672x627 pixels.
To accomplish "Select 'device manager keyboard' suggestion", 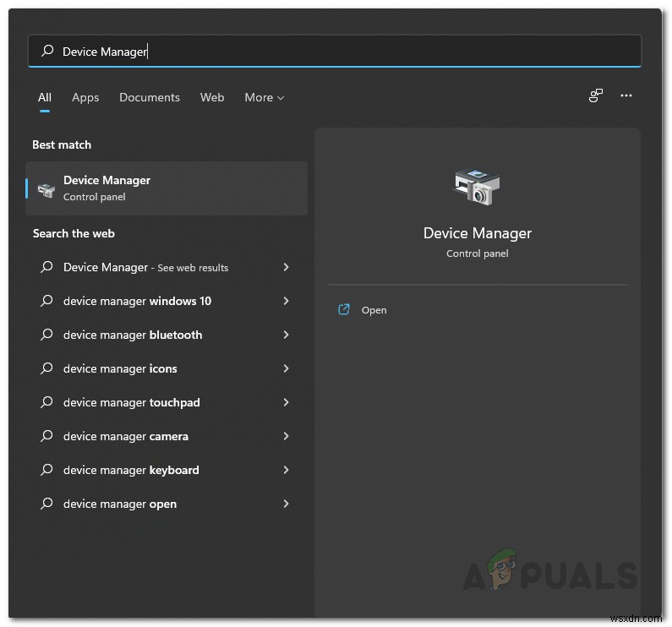I will pos(167,470).
